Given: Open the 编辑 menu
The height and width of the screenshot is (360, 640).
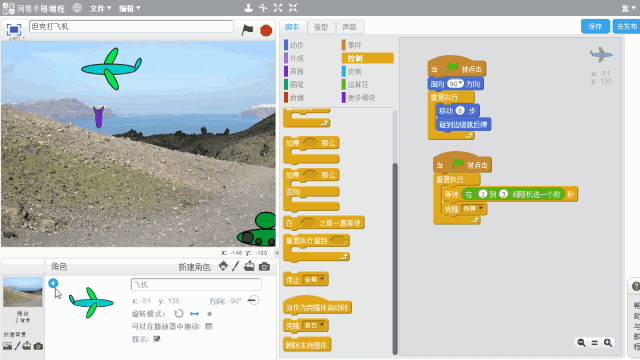Looking at the screenshot, I should [129, 8].
